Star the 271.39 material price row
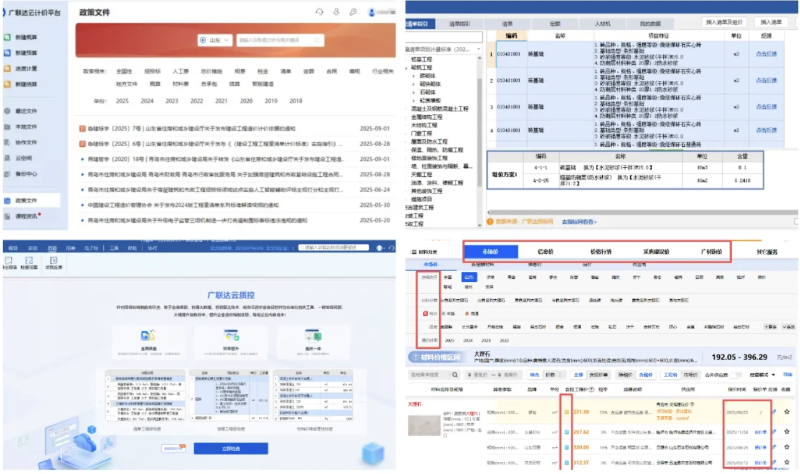Viewport: 800px width, 474px height. [787, 412]
